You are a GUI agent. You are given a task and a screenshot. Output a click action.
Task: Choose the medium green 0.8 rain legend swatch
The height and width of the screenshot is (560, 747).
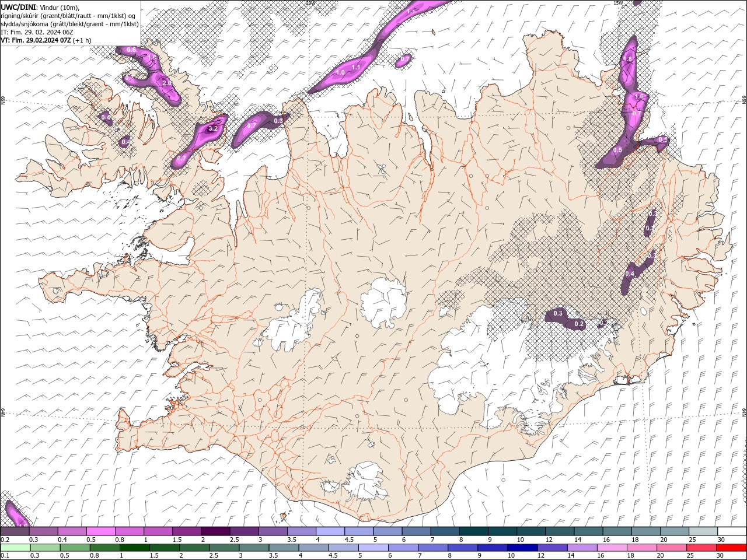pyautogui.click(x=104, y=548)
